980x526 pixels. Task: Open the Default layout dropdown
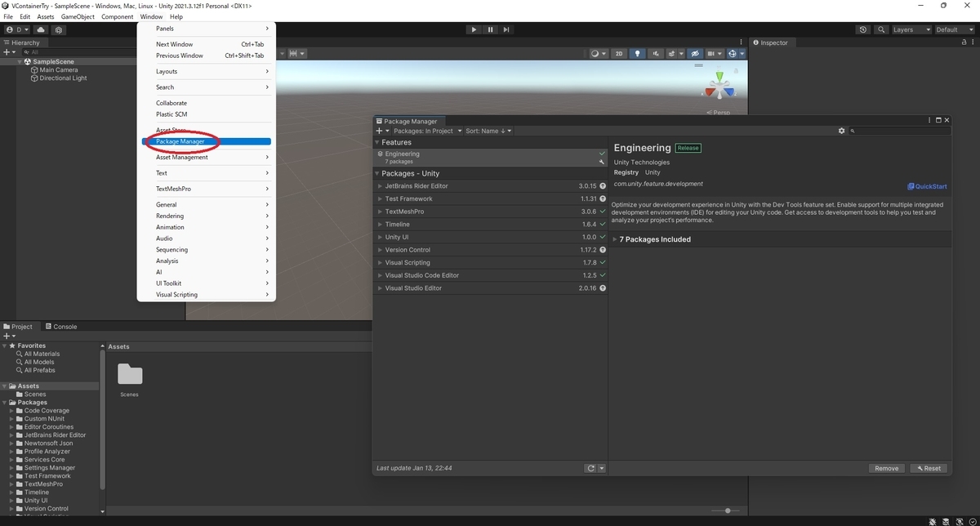(954, 29)
